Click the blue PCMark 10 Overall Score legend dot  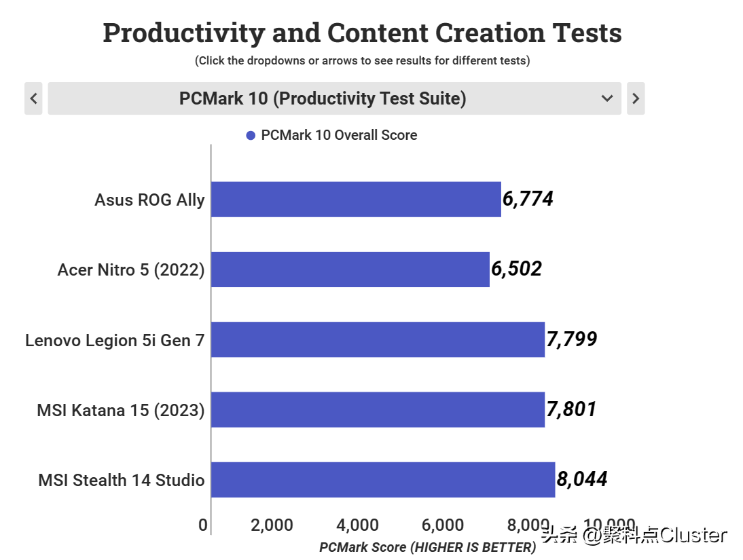[251, 136]
